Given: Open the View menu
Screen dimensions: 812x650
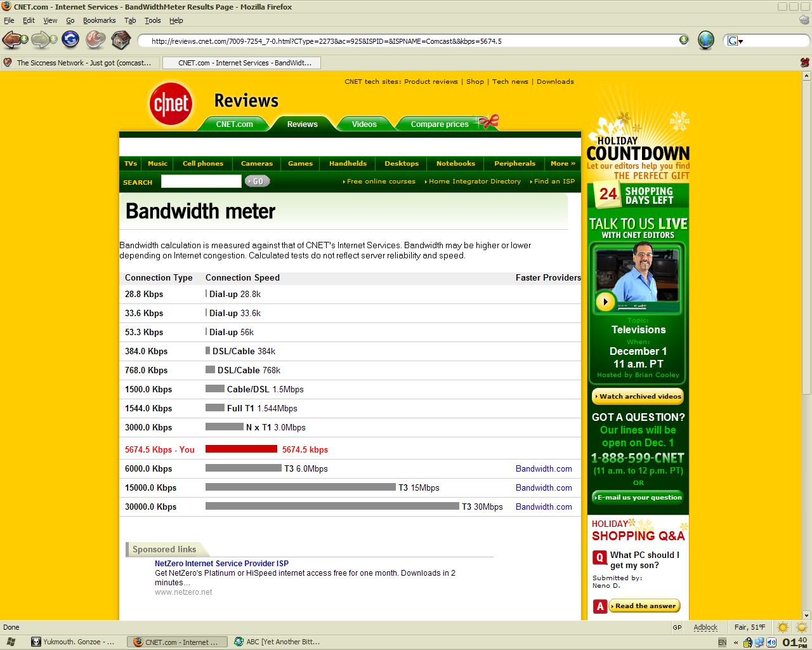Looking at the screenshot, I should tap(50, 20).
